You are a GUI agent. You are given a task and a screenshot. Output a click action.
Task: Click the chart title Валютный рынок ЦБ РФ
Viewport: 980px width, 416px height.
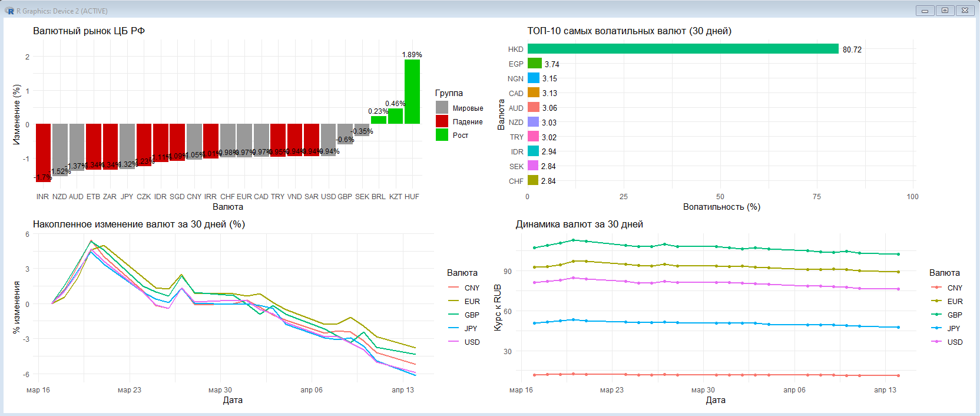point(89,31)
